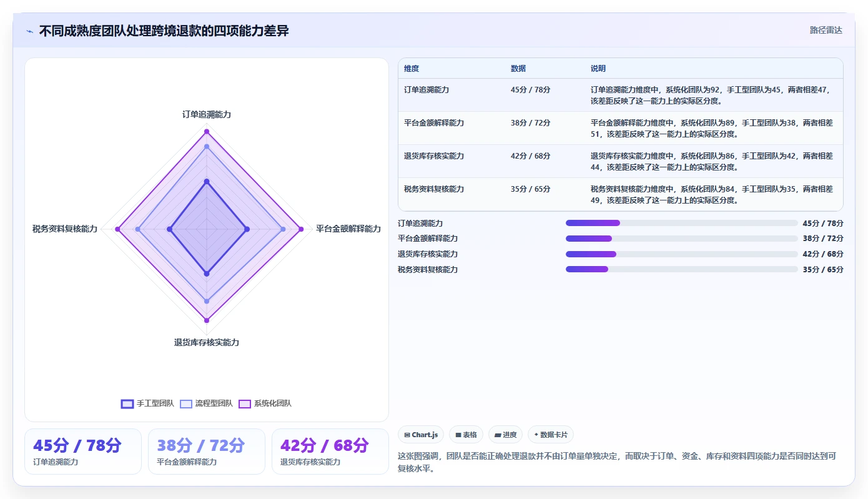Click the 退货库存核实能力 progress bar

click(682, 254)
